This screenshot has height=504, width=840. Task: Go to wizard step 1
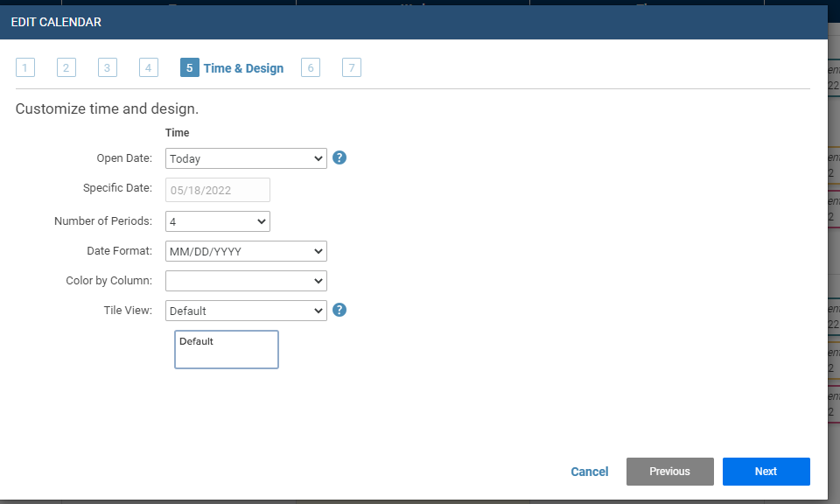point(25,67)
